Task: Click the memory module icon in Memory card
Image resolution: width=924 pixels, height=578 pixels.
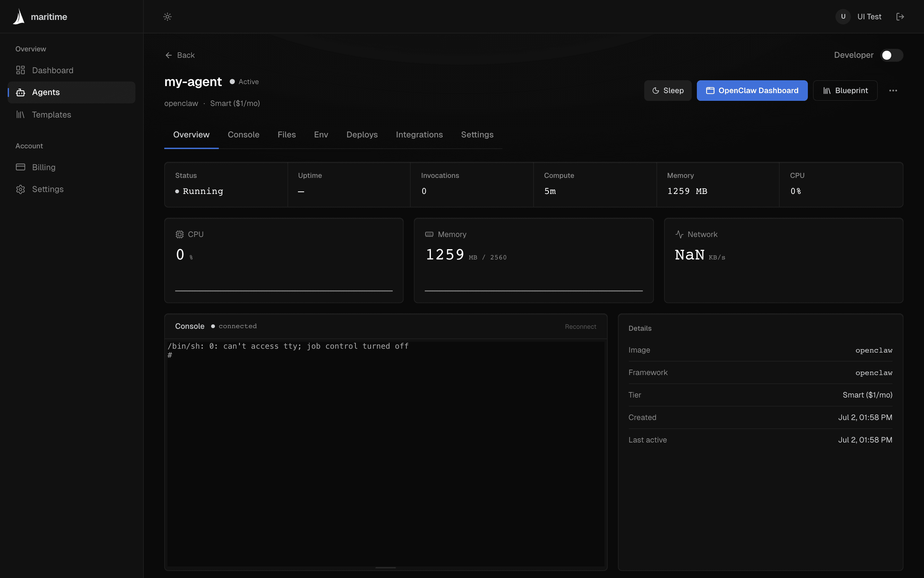Action: 429,234
